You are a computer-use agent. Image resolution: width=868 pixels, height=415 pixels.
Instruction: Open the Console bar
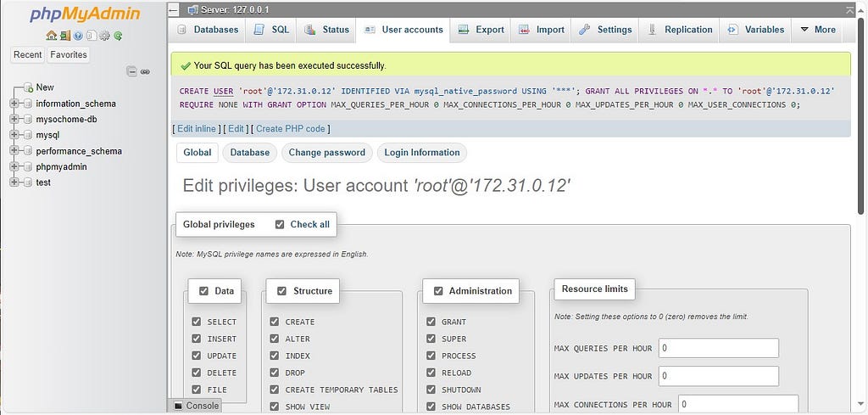coord(194,406)
